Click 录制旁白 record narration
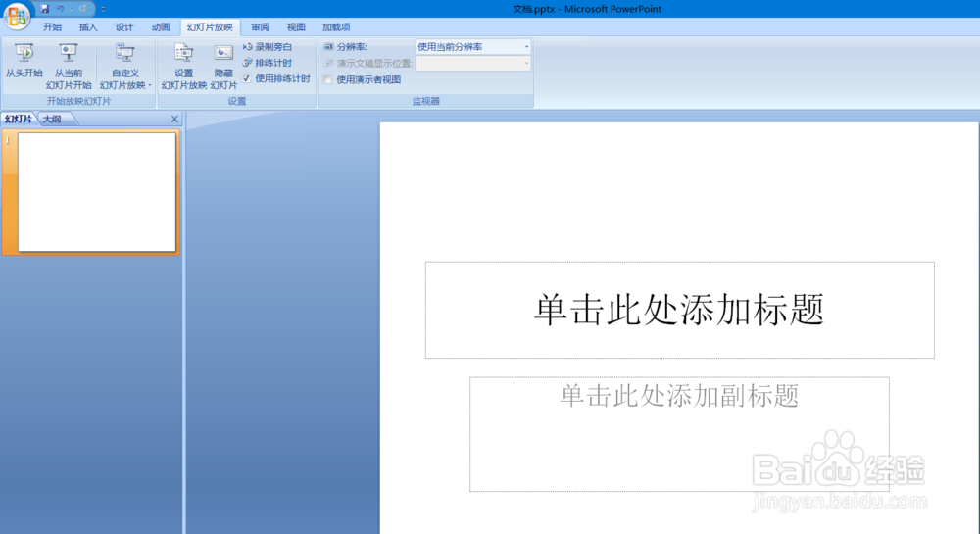The image size is (980, 534). coord(268,47)
